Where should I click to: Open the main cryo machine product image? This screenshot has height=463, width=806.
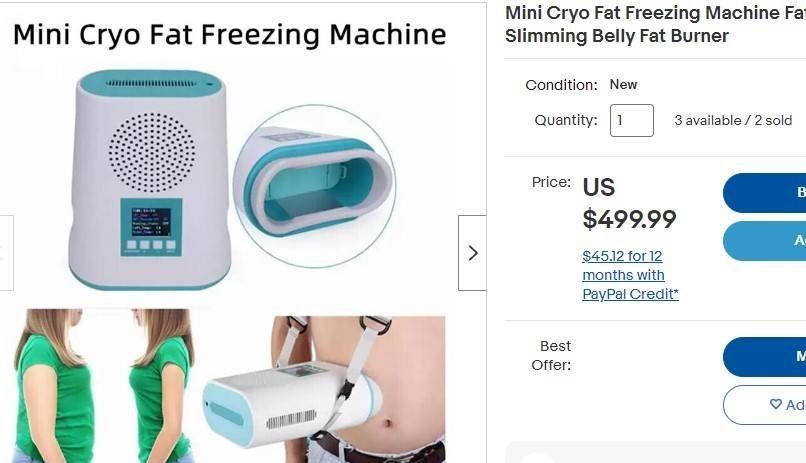(150, 180)
